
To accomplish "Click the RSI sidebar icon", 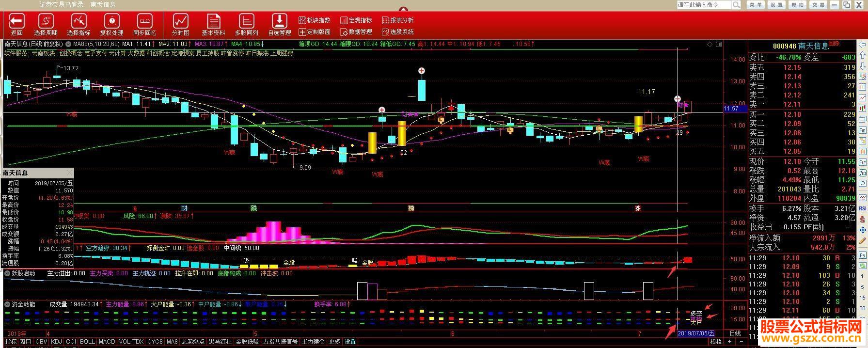I will (x=863, y=208).
